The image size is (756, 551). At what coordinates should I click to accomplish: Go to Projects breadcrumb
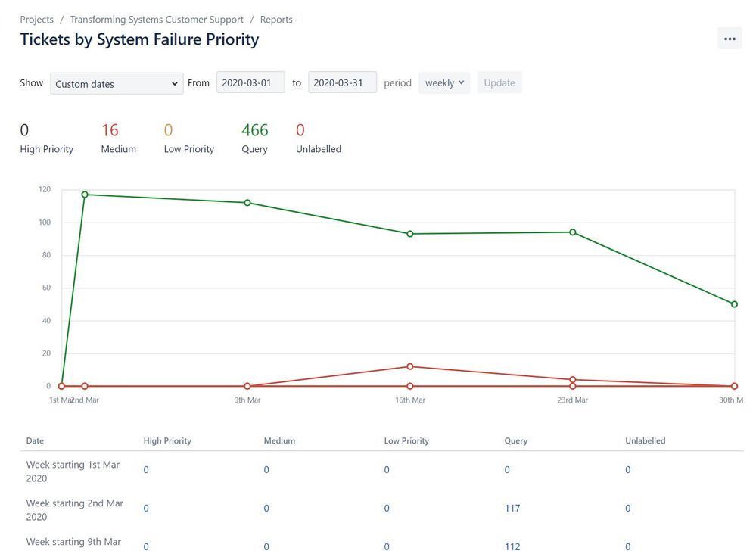(36, 20)
